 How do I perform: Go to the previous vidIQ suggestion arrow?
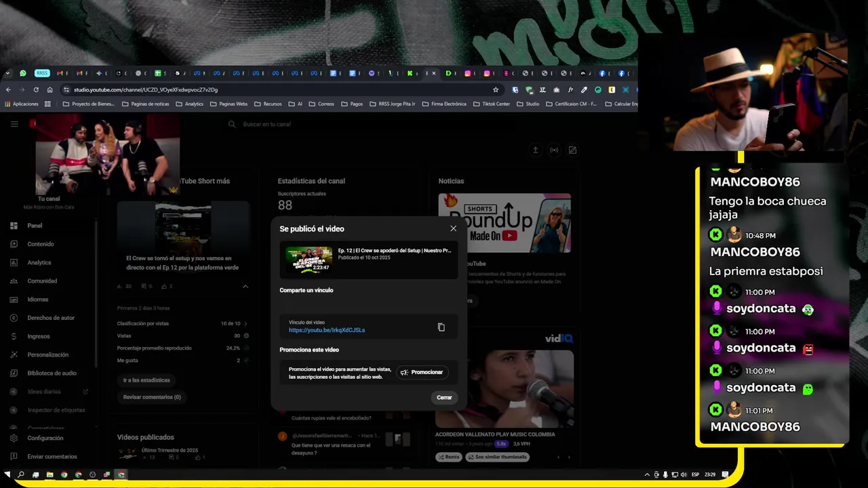pyautogui.click(x=558, y=457)
